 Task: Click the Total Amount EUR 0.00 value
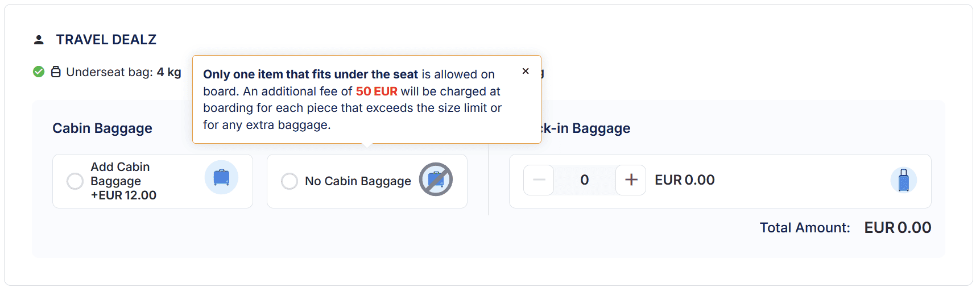(x=898, y=228)
